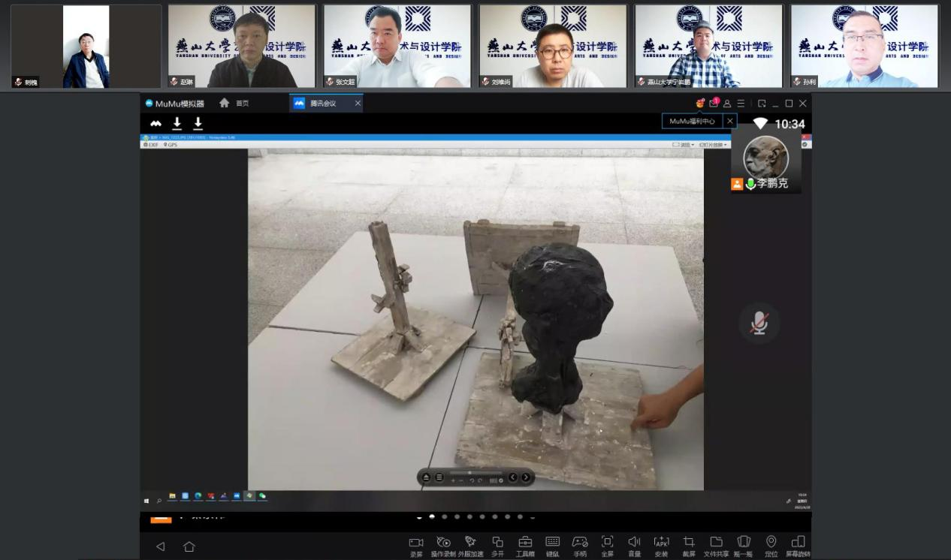Click the location (定位) pin icon

(771, 543)
